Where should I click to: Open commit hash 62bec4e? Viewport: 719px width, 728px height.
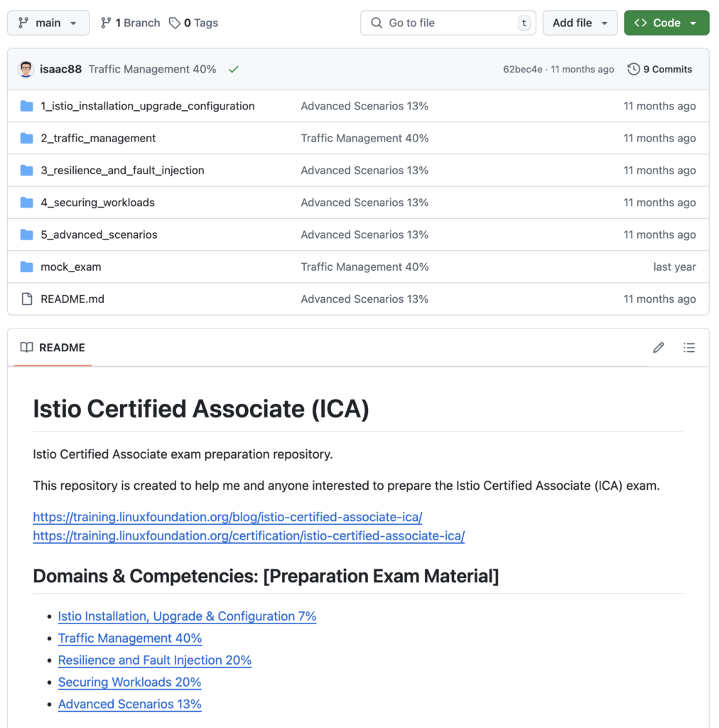pos(523,69)
